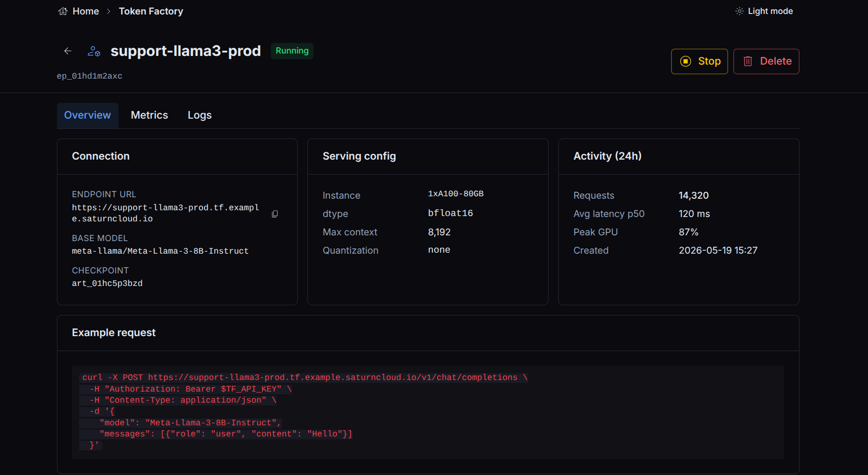The width and height of the screenshot is (868, 475).
Task: Click the curl -X POST code line
Action: pyautogui.click(x=305, y=378)
